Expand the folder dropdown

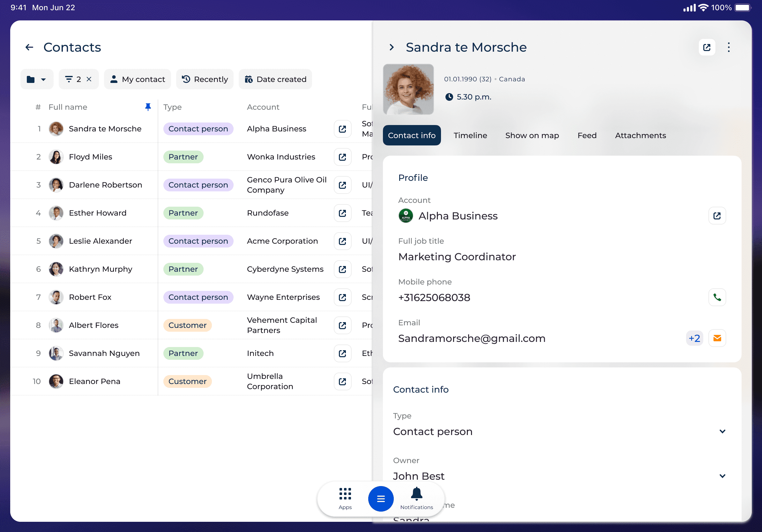37,79
